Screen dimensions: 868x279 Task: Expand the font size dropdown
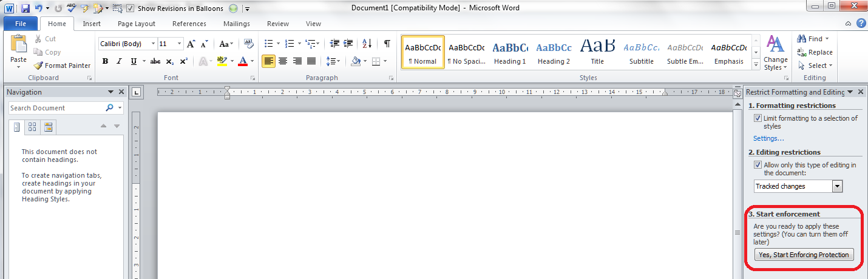pos(179,44)
